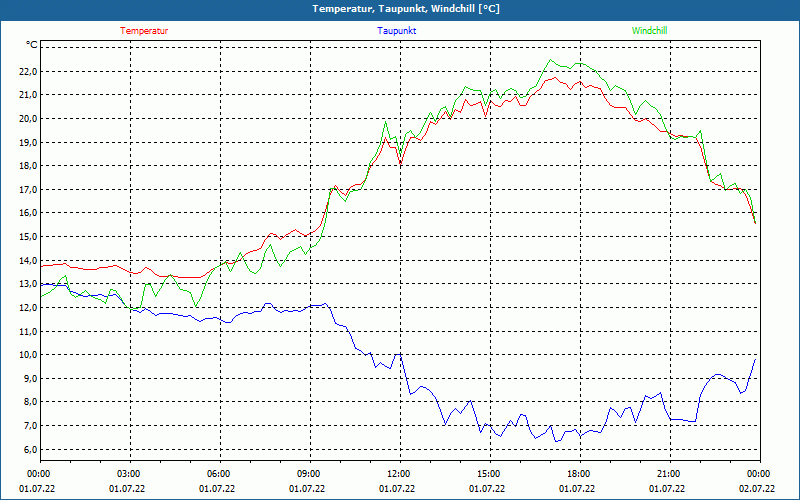Click the 14,0 y-axis value
800x500 pixels.
tap(28, 260)
